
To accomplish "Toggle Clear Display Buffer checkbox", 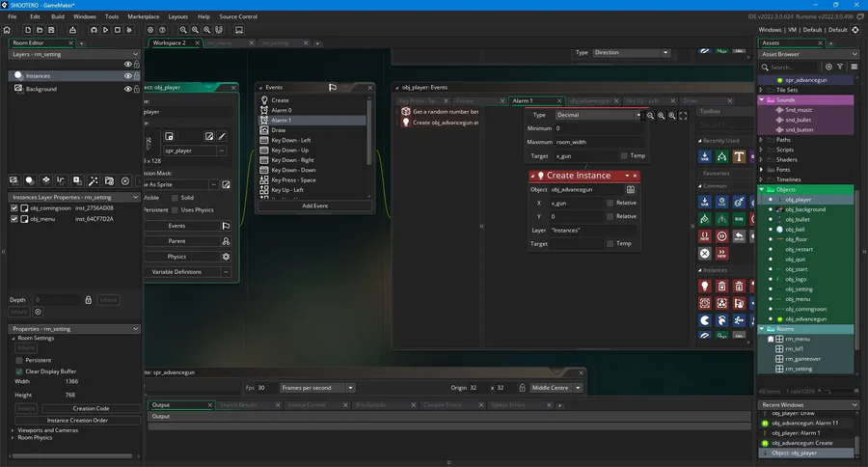I will pyautogui.click(x=19, y=371).
